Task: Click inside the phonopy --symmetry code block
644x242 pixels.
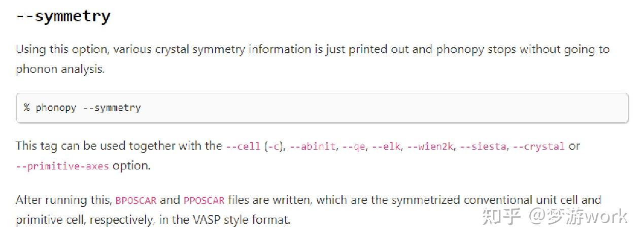Action: pyautogui.click(x=322, y=108)
